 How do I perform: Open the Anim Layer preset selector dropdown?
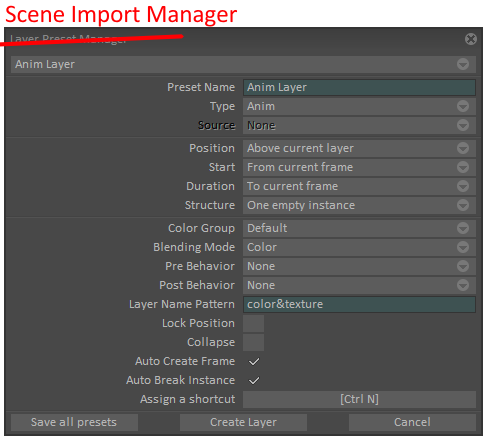(x=243, y=64)
